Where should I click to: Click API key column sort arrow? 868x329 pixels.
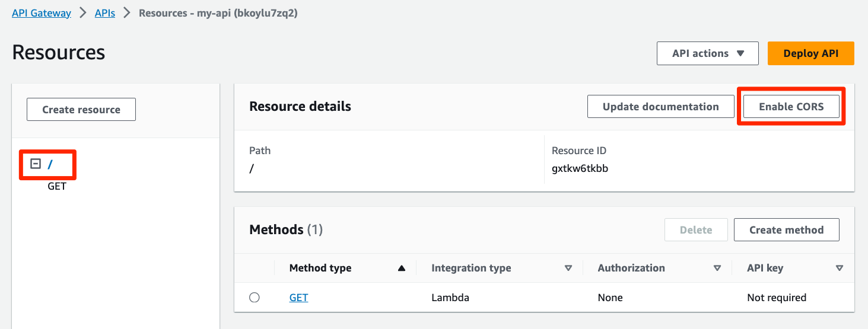[839, 269]
